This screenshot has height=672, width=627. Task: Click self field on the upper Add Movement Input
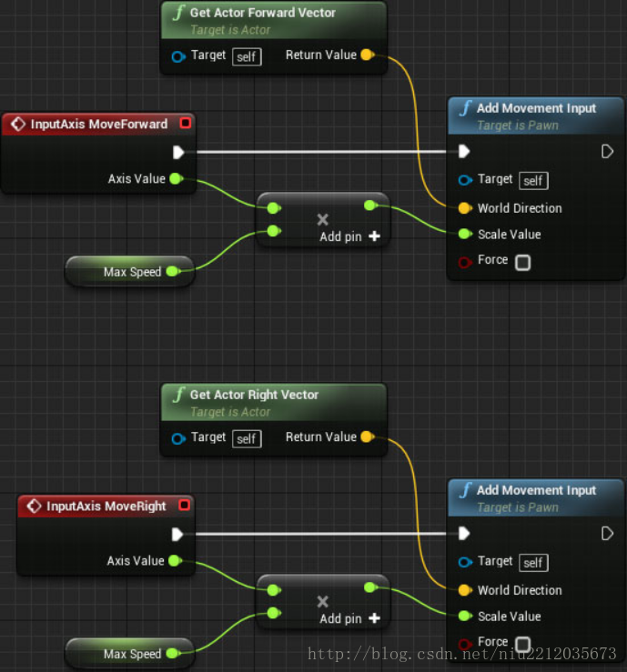[x=533, y=180]
